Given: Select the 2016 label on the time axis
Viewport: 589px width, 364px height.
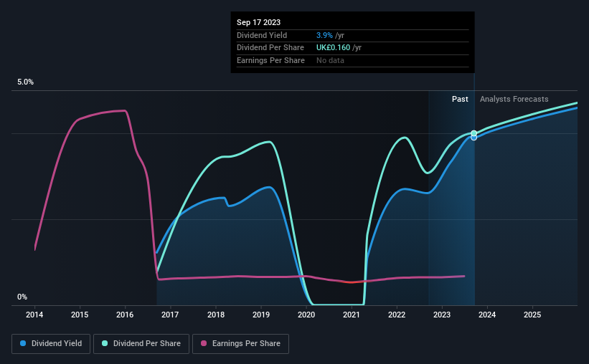Looking at the screenshot, I should point(125,315).
